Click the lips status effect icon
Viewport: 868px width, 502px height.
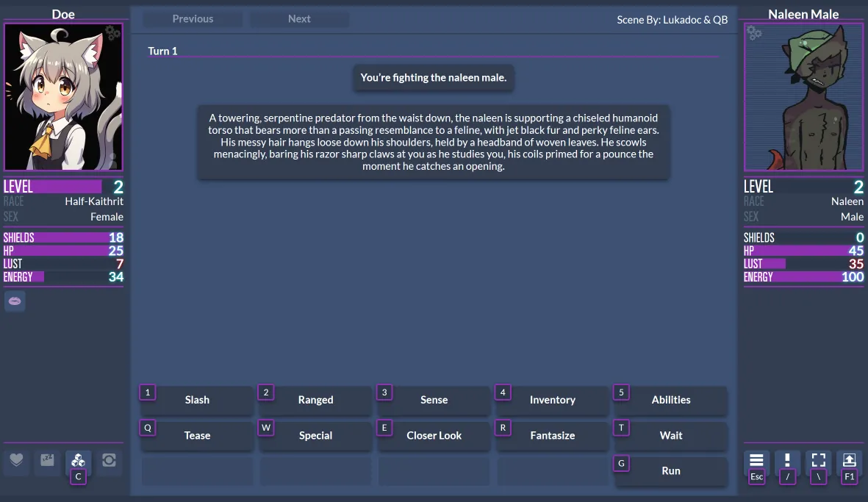(x=15, y=301)
